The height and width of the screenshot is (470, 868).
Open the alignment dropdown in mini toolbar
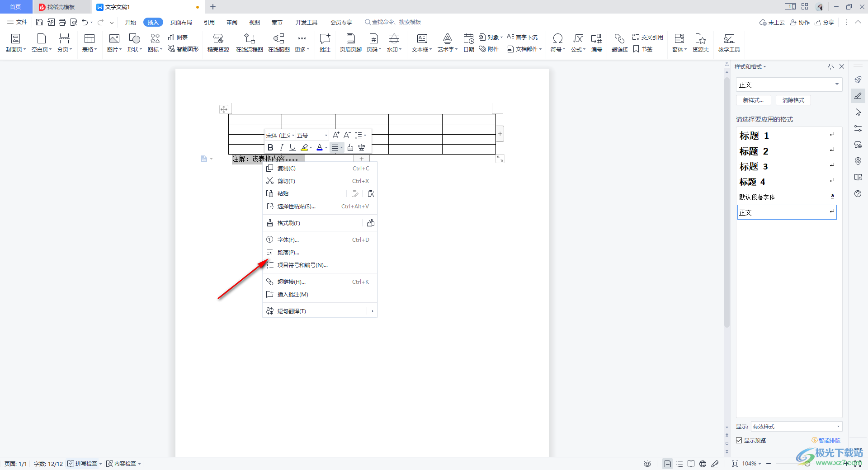(x=337, y=147)
